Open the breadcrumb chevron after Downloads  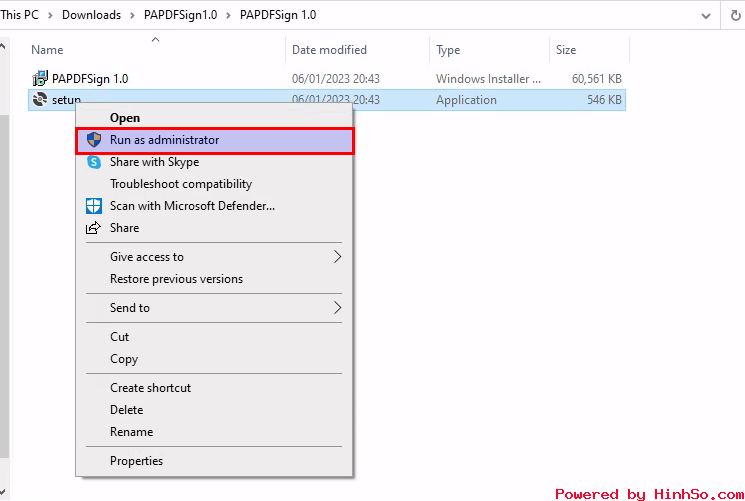click(x=133, y=15)
